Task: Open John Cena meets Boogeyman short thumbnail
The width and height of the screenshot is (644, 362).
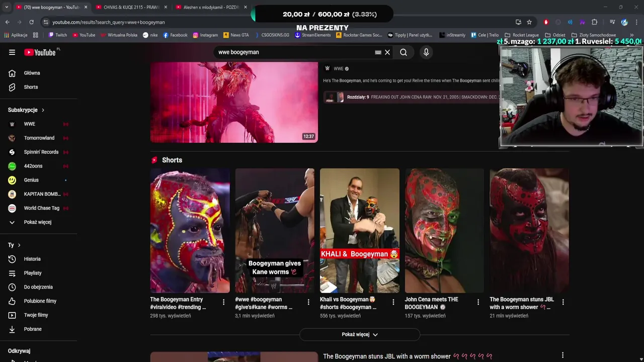Action: click(444, 231)
